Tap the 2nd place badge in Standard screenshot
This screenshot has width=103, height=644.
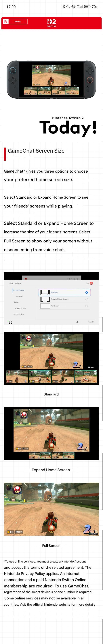click(x=77, y=365)
